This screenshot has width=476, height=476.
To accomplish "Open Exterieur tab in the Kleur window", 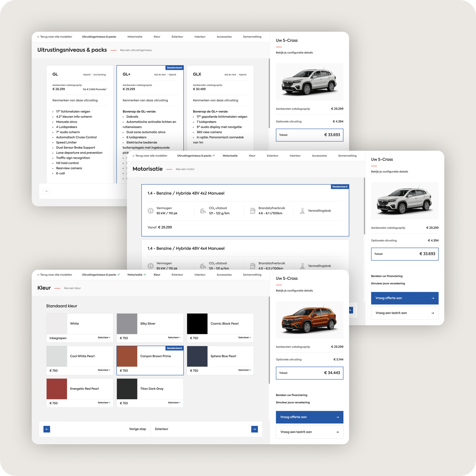I will (x=177, y=275).
